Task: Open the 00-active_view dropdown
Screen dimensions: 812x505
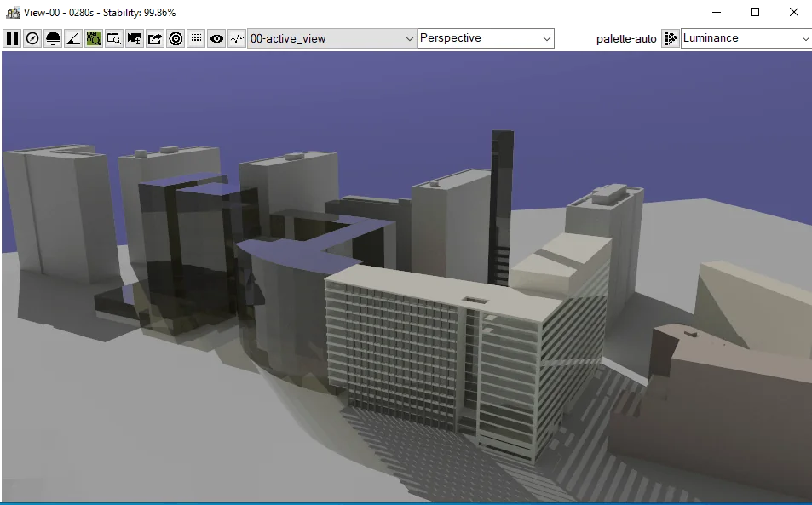Action: (x=331, y=38)
